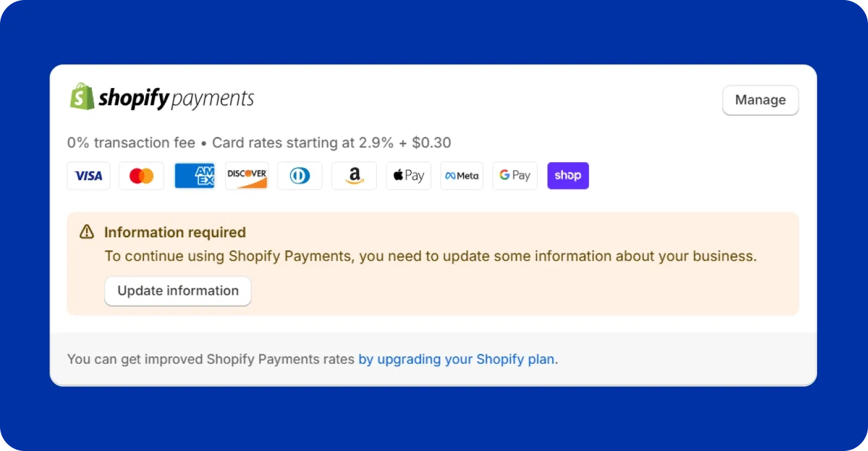Follow the upgrading your Shopify plan link
Screen dimensions: 868x451
[457, 359]
